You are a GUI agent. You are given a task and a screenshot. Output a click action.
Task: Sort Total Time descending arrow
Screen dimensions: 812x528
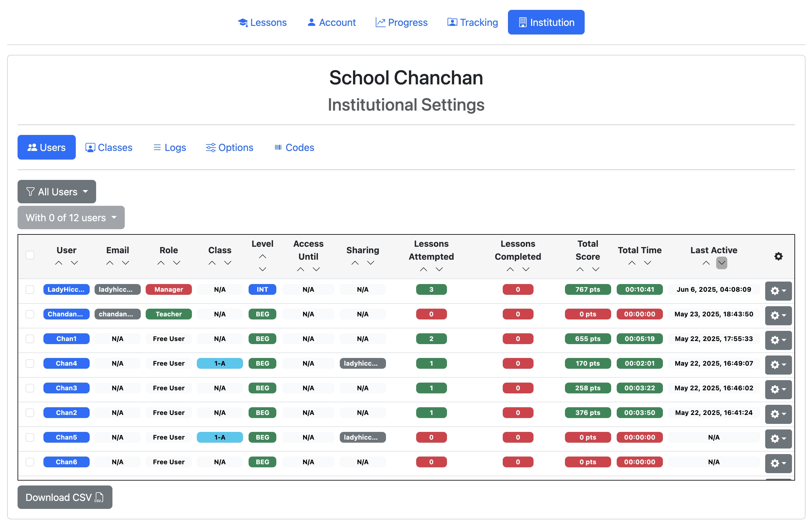click(648, 263)
